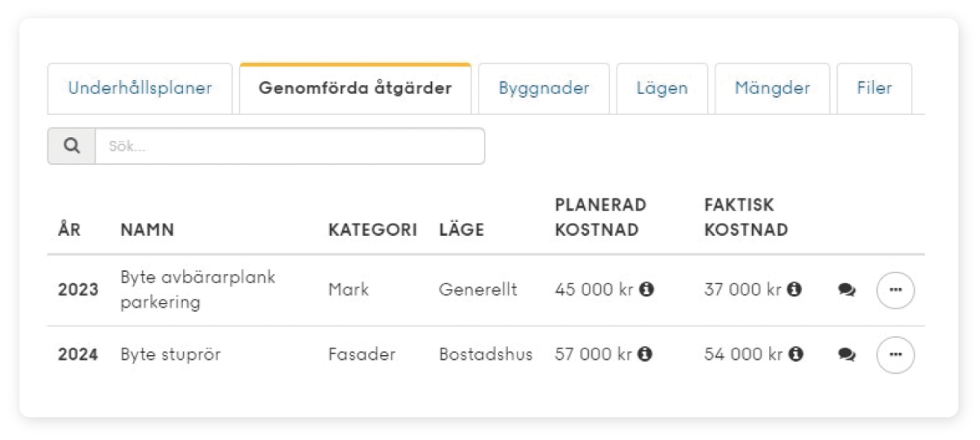The height and width of the screenshot is (440, 980).
Task: Select the Genomförda åtgärder tab
Action: tap(355, 88)
